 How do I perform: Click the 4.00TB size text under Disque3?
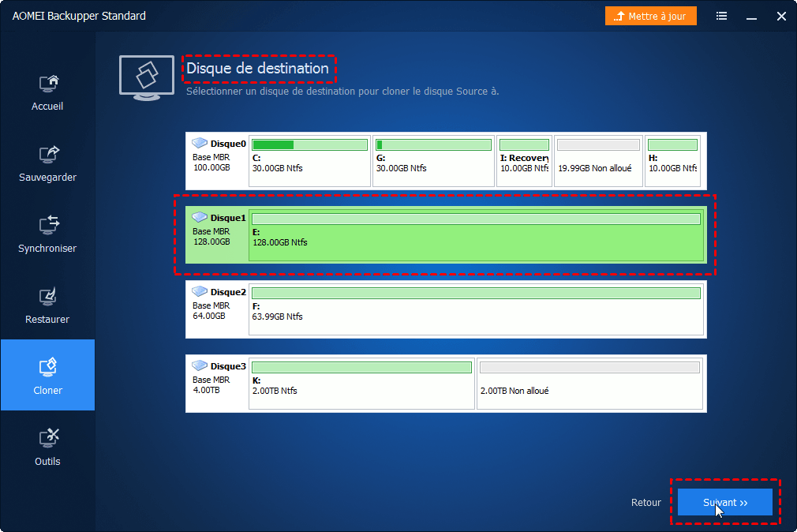coord(207,390)
